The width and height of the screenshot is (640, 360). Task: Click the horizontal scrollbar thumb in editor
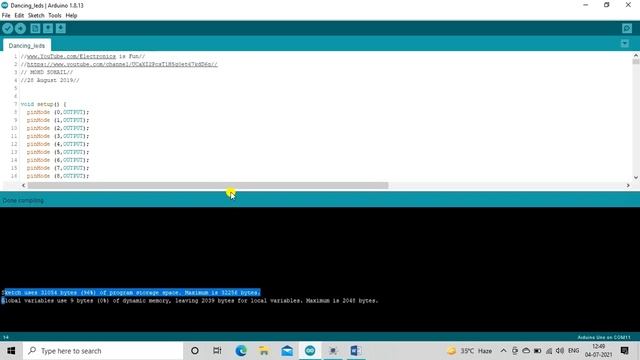(x=208, y=185)
